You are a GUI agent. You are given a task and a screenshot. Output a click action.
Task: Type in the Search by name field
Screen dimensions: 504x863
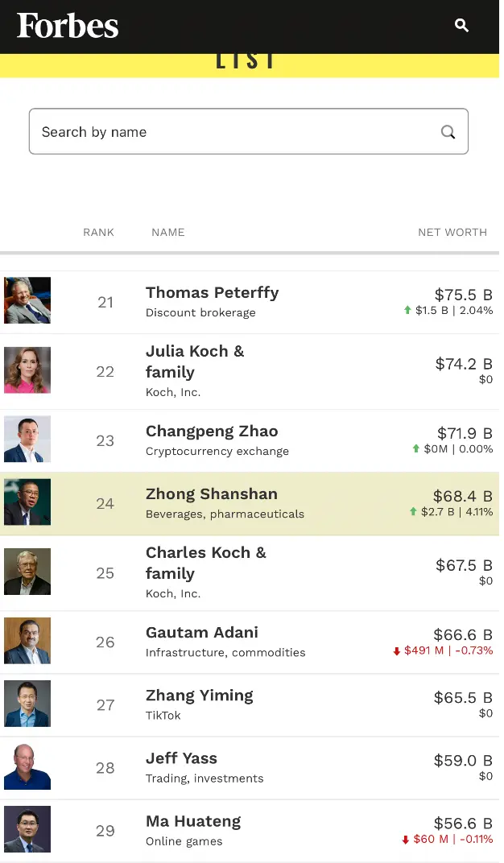tap(233, 132)
